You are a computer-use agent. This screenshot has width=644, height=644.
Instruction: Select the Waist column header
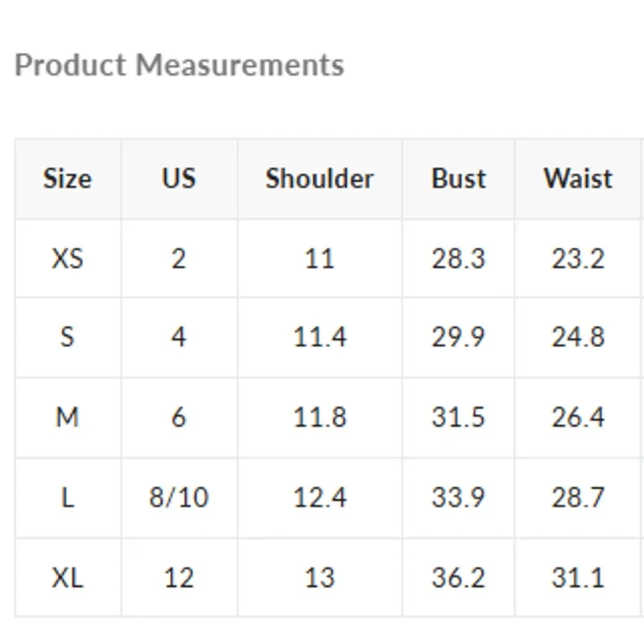[578, 178]
